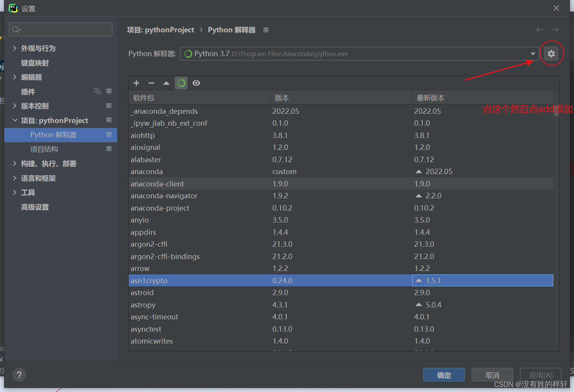The image size is (574, 392).
Task: Click the minus icon to uninstall package
Action: pyautogui.click(x=151, y=83)
